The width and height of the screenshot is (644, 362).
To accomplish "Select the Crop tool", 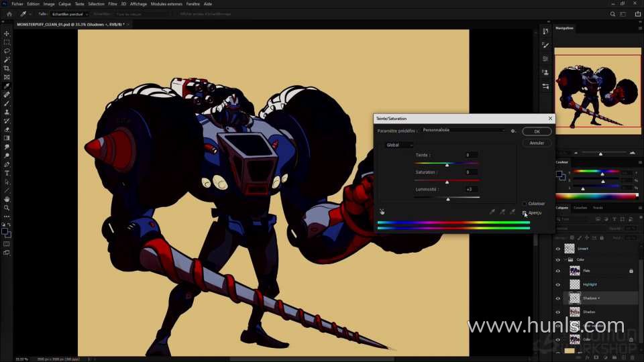I will coord(7,68).
